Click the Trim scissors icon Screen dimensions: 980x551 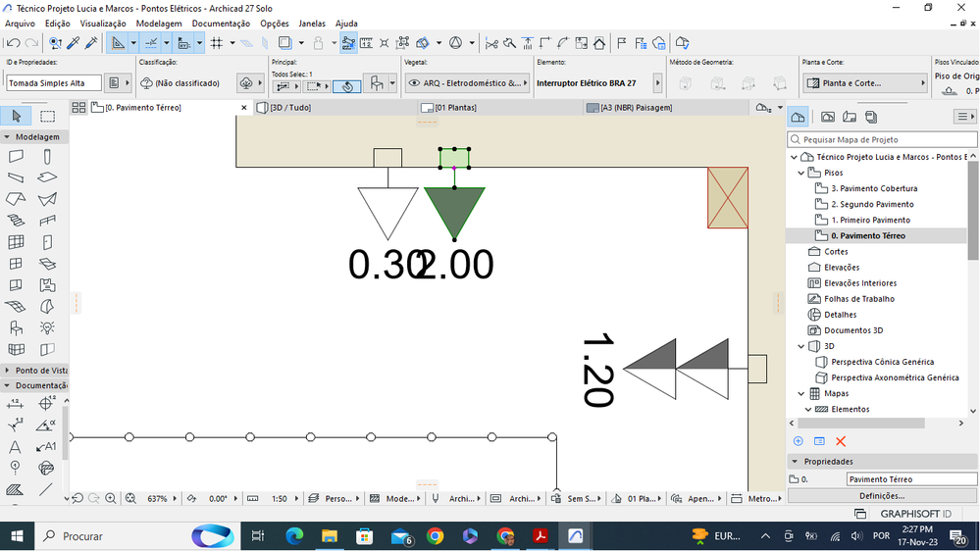(x=491, y=43)
